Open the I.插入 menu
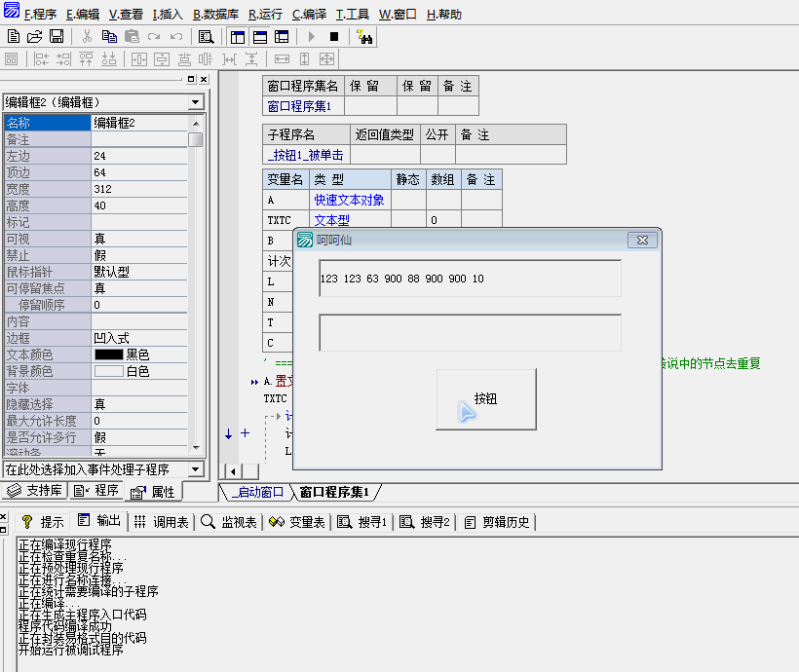This screenshot has height=672, width=799. 168,15
